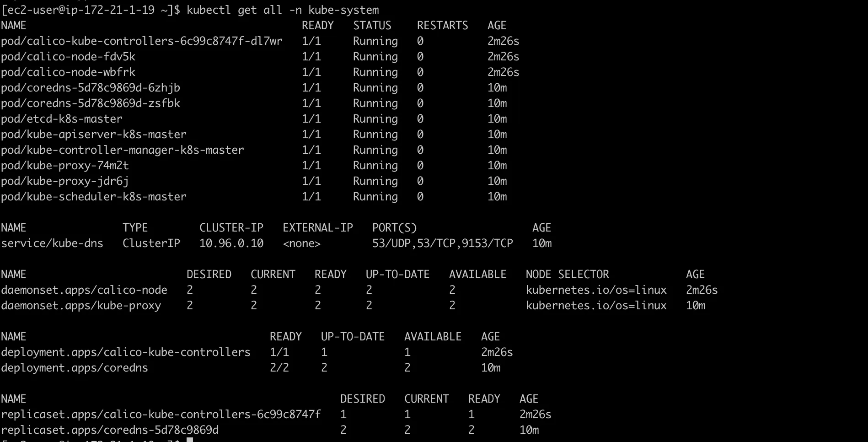Screen dimensions: 868x442
Task: Click the kubectl get all command text
Action: point(283,10)
